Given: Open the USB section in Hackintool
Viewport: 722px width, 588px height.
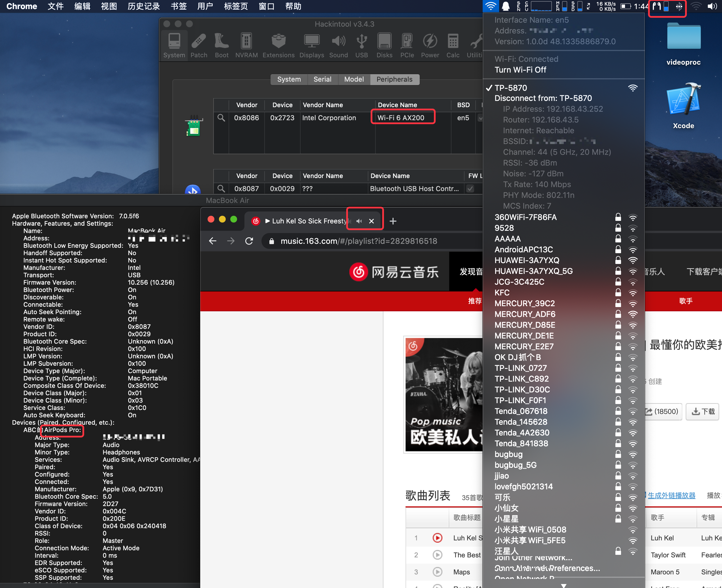Looking at the screenshot, I should tap(362, 45).
